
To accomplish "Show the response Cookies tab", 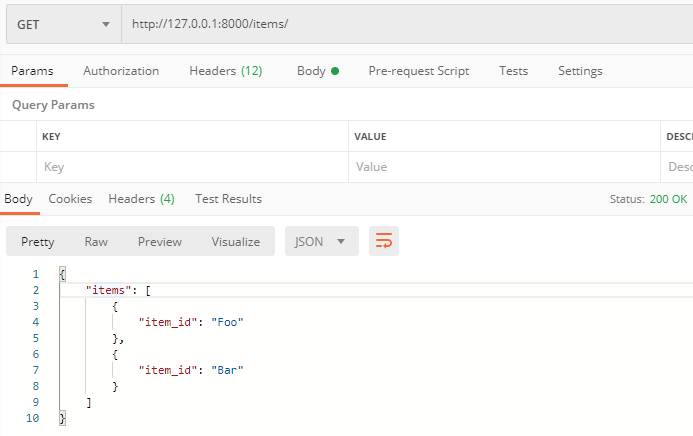I will (70, 199).
